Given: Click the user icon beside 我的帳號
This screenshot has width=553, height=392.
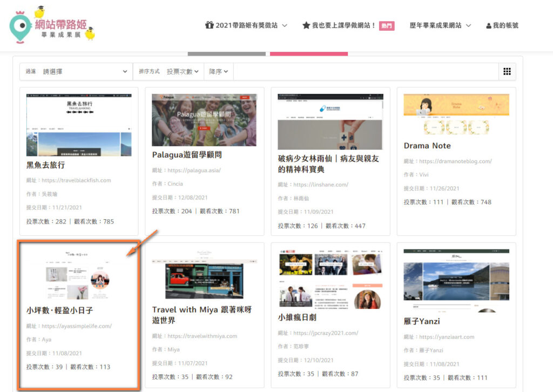Looking at the screenshot, I should coord(488,25).
